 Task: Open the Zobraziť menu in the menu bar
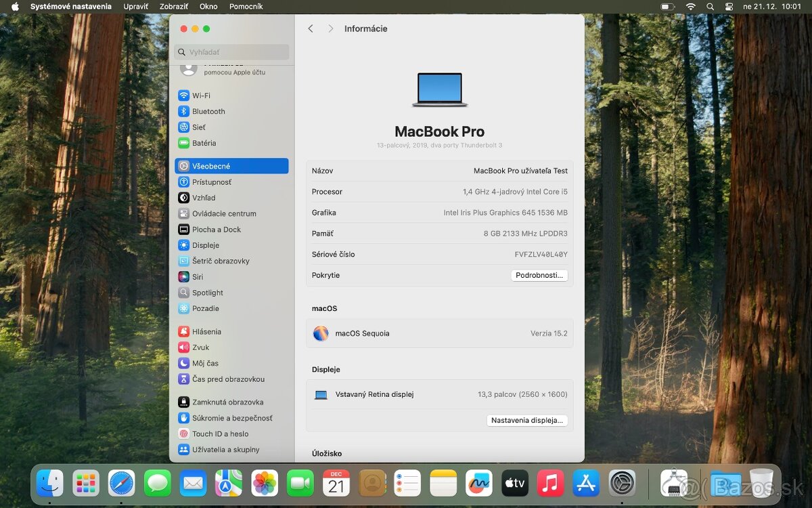point(174,6)
